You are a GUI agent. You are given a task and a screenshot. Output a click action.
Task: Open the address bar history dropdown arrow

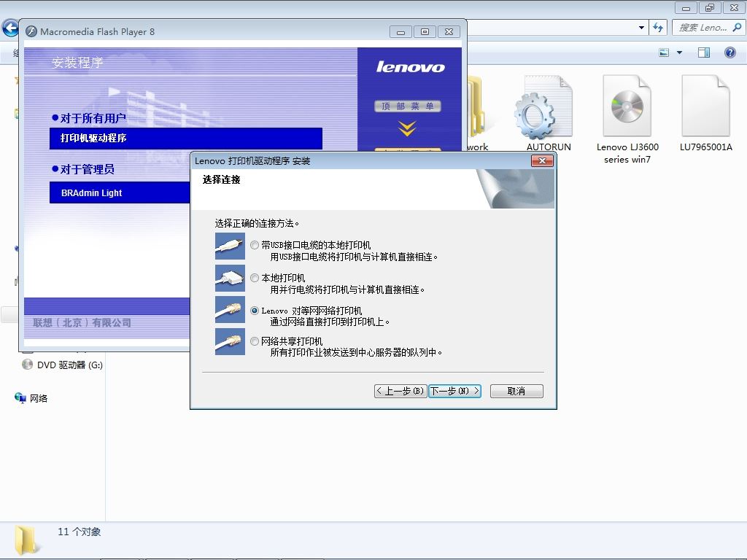pyautogui.click(x=642, y=28)
